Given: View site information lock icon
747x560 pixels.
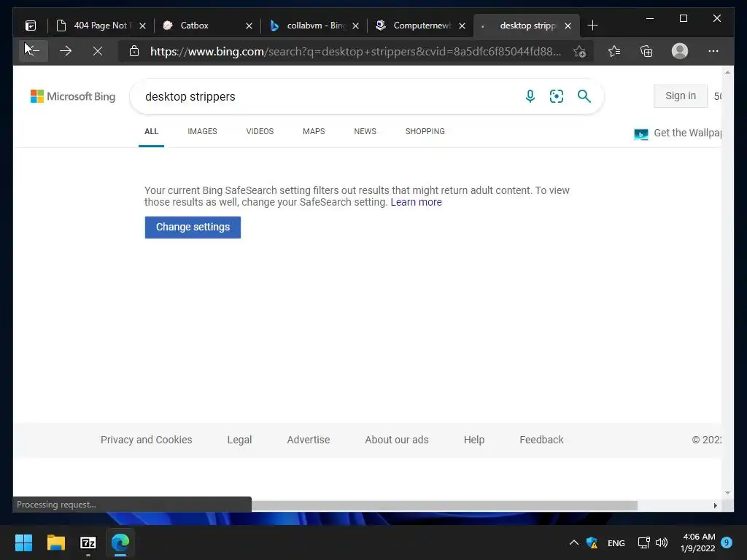Looking at the screenshot, I should pos(134,51).
